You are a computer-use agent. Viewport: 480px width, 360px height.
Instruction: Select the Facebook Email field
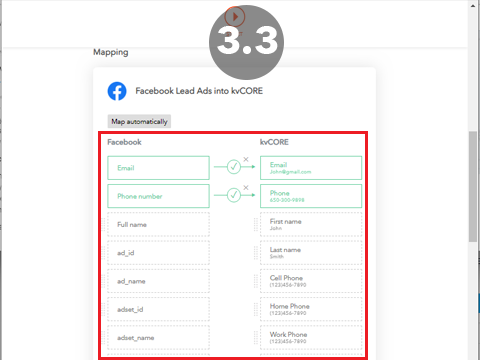click(158, 168)
